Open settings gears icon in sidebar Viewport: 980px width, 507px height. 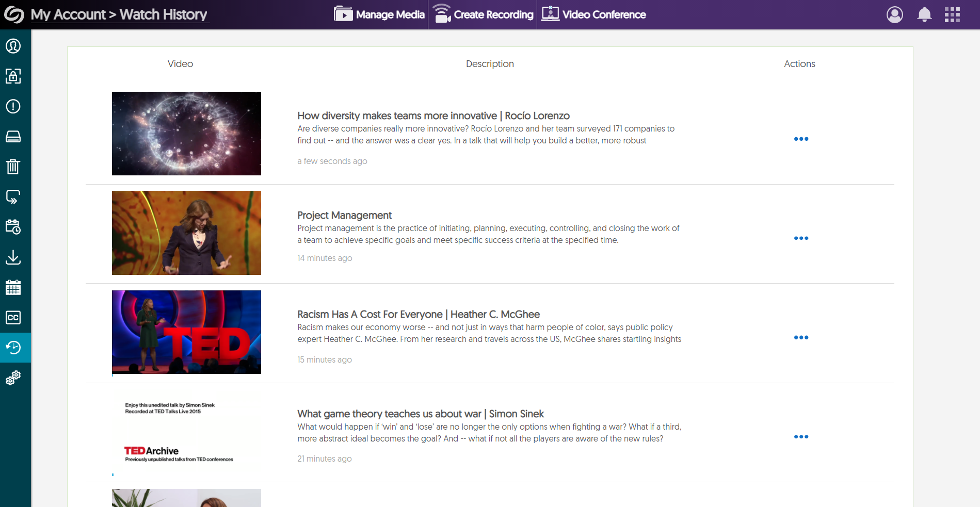[x=13, y=378]
